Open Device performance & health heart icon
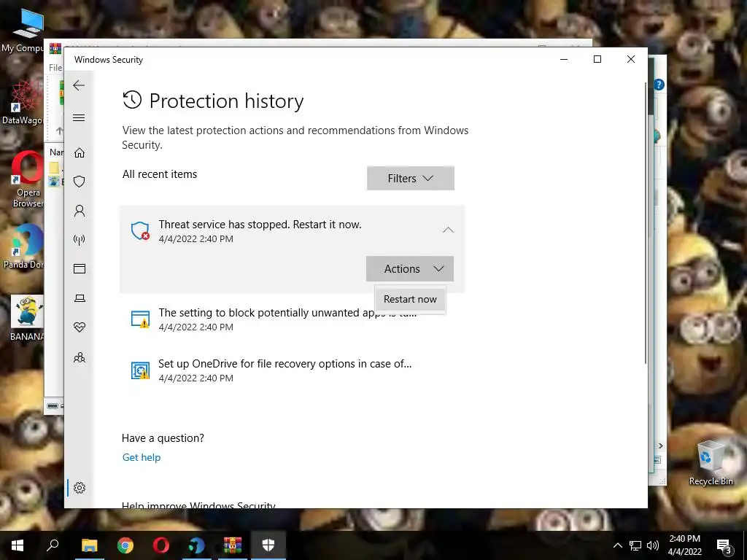This screenshot has width=747, height=560. tap(80, 327)
